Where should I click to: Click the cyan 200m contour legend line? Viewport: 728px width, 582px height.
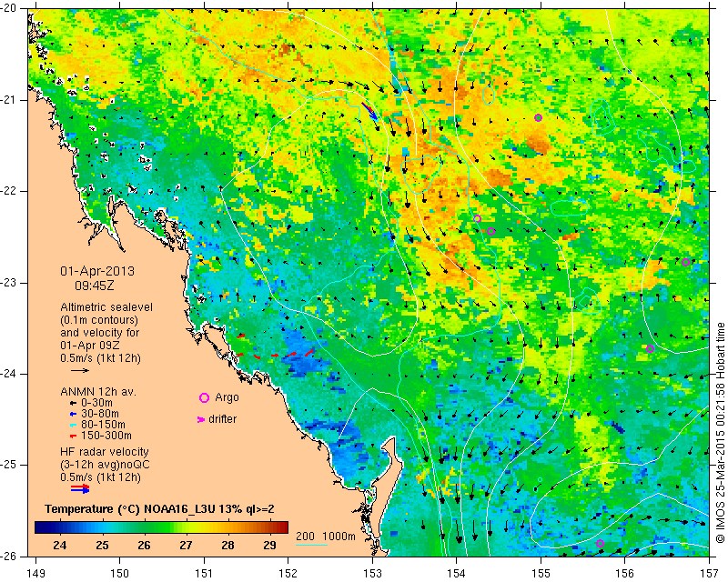tap(311, 545)
